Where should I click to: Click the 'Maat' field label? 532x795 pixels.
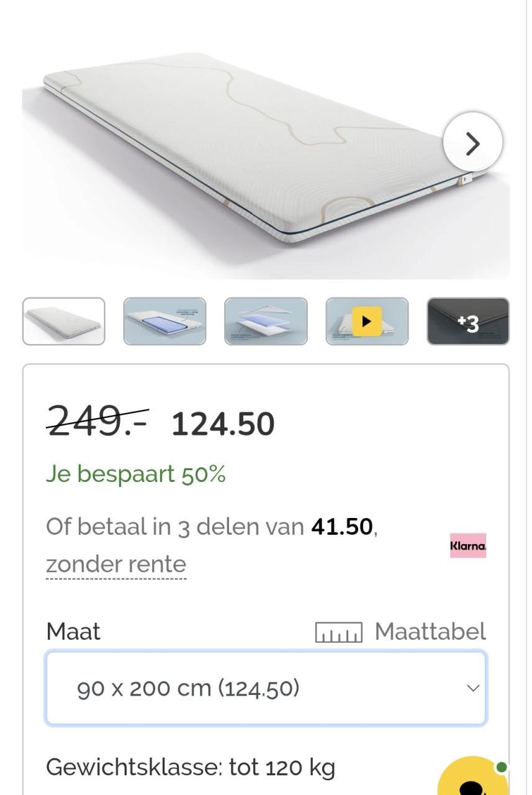click(73, 632)
